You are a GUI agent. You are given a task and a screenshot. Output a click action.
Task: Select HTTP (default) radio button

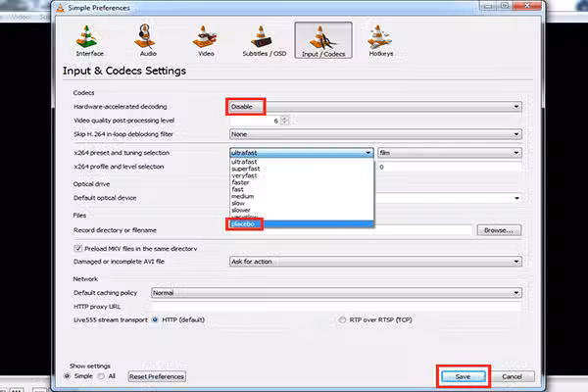pyautogui.click(x=156, y=319)
